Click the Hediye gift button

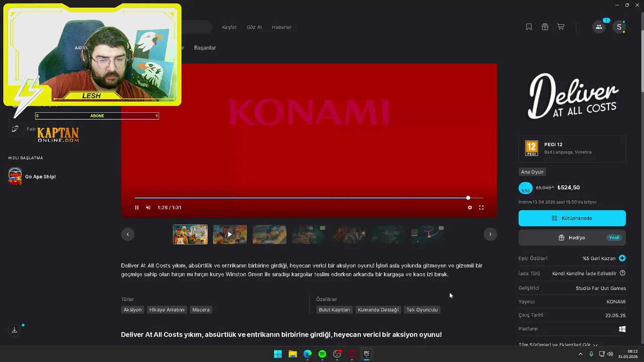pyautogui.click(x=572, y=238)
